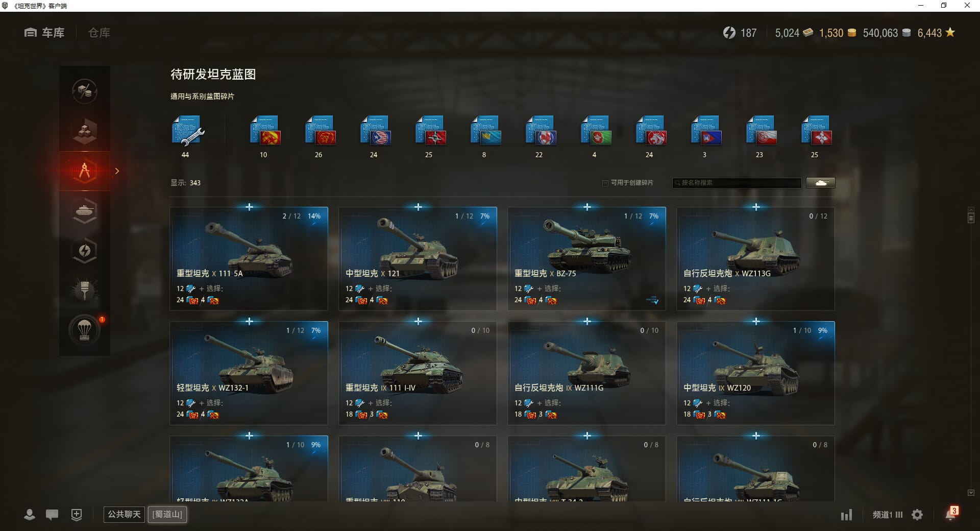The width and height of the screenshot is (980, 531).
Task: Switch to the 仓库 tab
Action: click(99, 33)
